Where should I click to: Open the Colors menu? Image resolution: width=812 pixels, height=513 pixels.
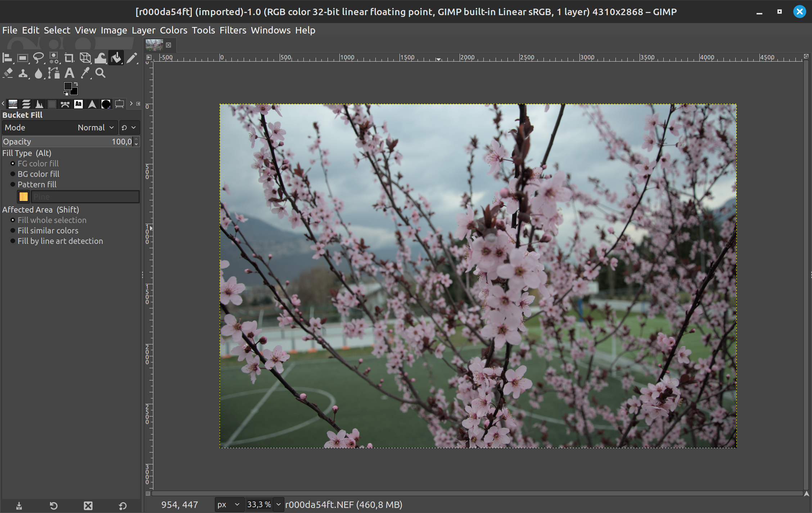coord(173,30)
